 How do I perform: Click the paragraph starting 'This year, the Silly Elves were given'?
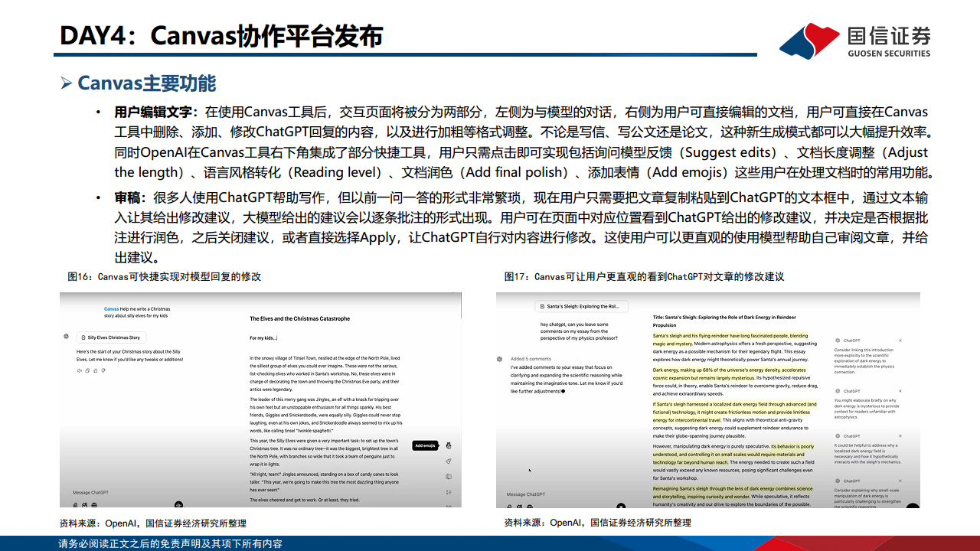[x=325, y=453]
